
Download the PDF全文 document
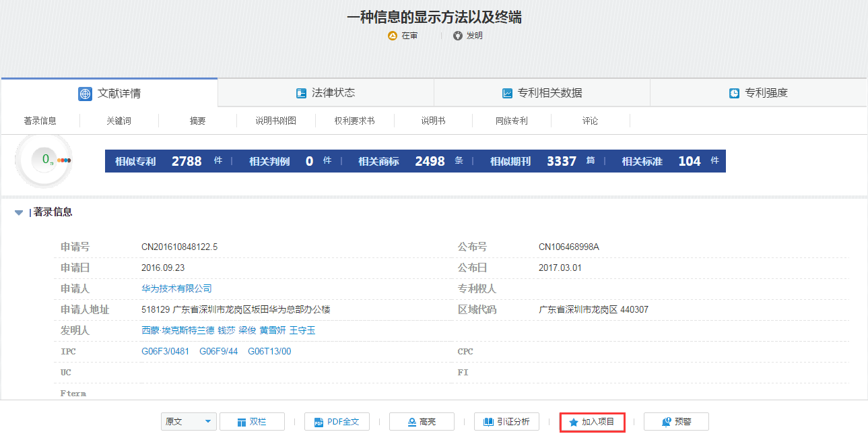coord(337,422)
